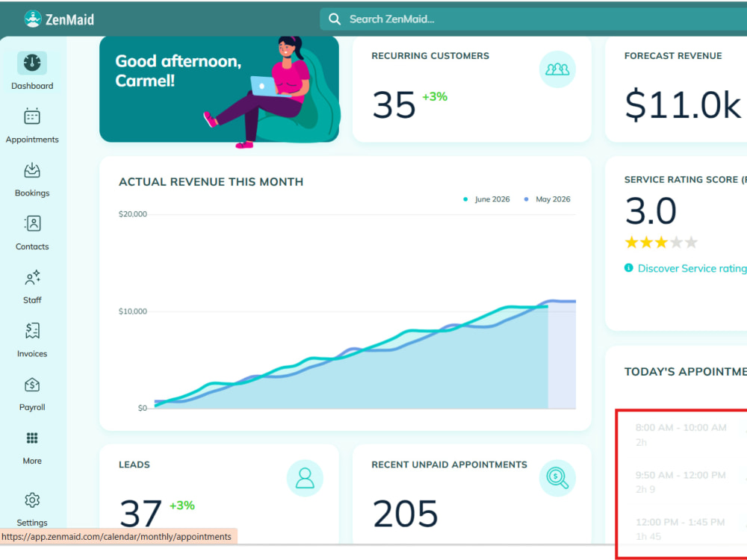This screenshot has height=560, width=747.
Task: Click the Good afternoon Carmel banner
Action: 219,90
